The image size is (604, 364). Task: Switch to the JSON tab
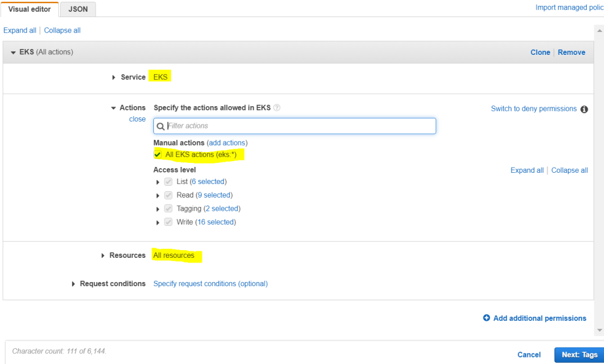[77, 9]
